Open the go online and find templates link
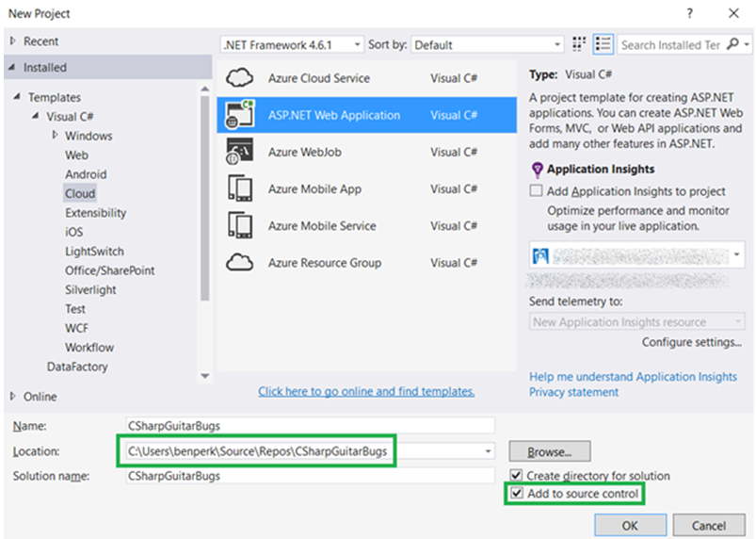756x539 pixels. coord(366,391)
